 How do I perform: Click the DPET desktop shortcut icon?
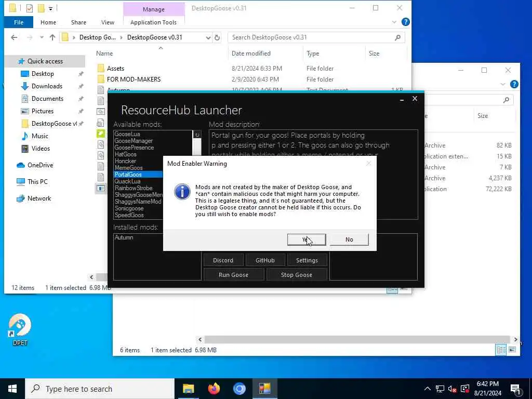[20, 329]
